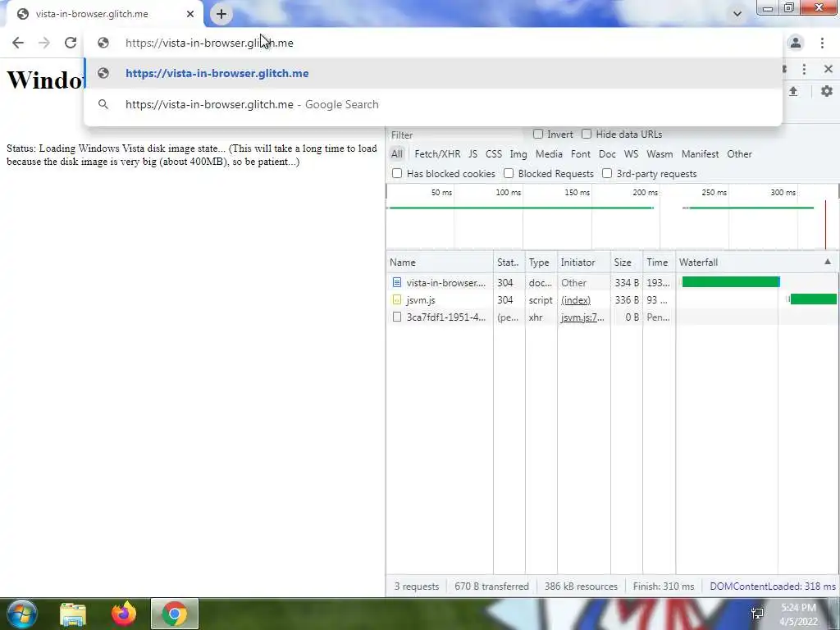This screenshot has width=840, height=630.
Task: Filter by Media requests
Action: 549,154
